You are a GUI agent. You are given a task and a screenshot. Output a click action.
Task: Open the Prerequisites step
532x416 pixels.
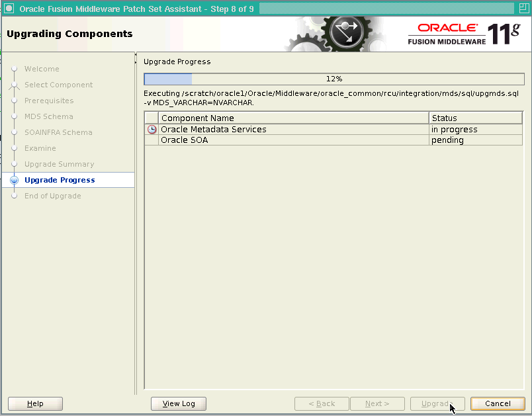[x=49, y=101]
